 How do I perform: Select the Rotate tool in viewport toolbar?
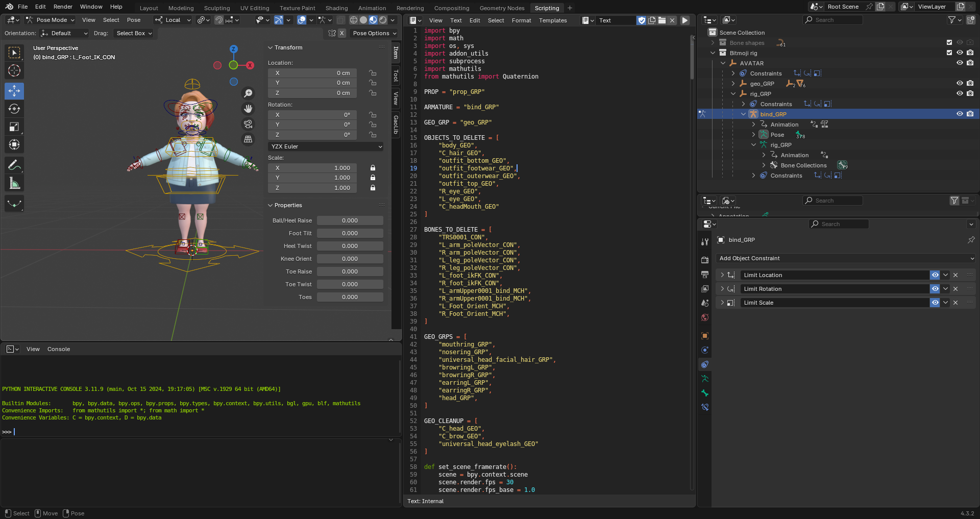tap(14, 109)
